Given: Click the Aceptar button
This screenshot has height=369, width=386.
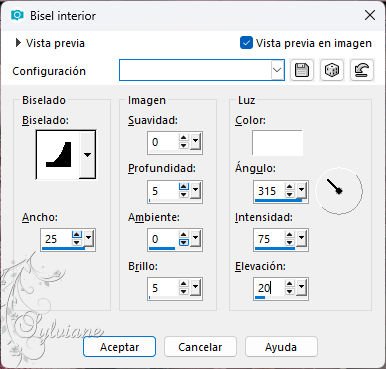Looking at the screenshot, I should [119, 347].
